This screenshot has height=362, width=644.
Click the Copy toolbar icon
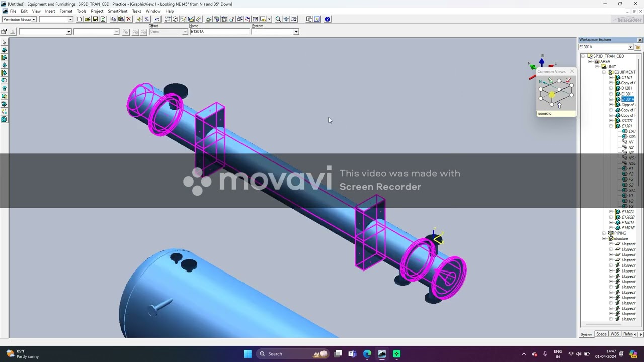point(113,19)
